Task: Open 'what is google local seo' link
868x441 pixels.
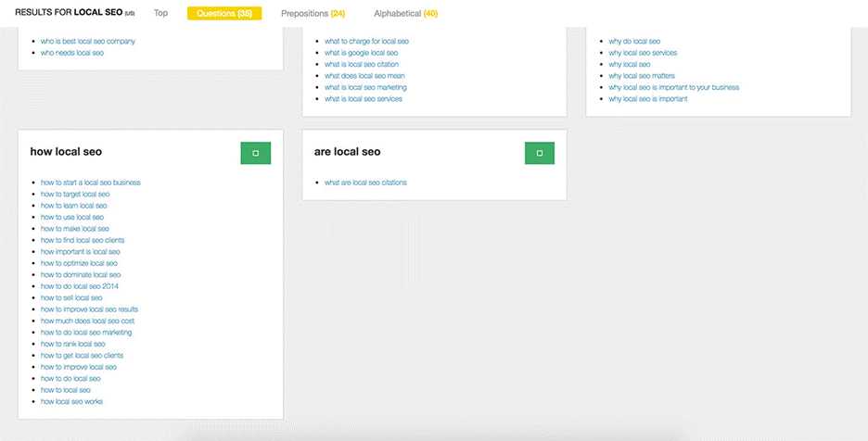Action: tap(361, 53)
